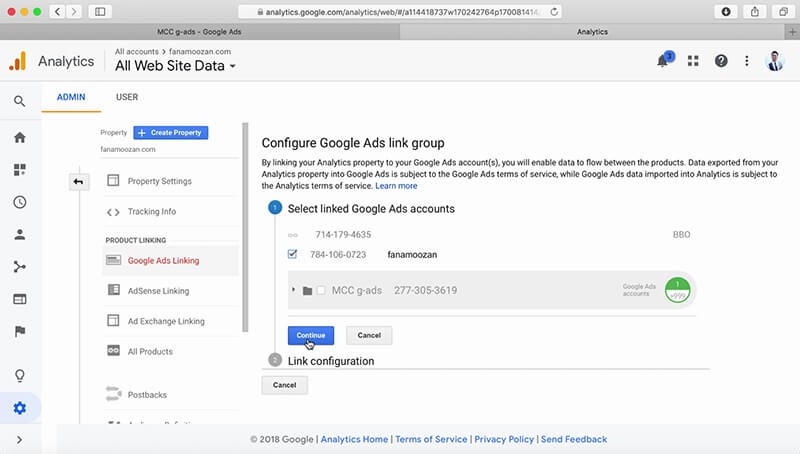Open the Privacy Policy footer link

tap(504, 439)
